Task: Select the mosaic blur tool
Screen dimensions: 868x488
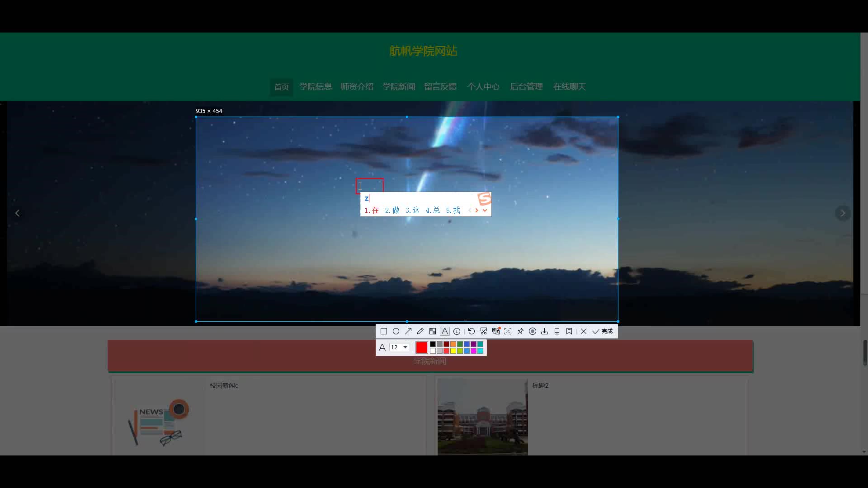Action: click(x=433, y=331)
